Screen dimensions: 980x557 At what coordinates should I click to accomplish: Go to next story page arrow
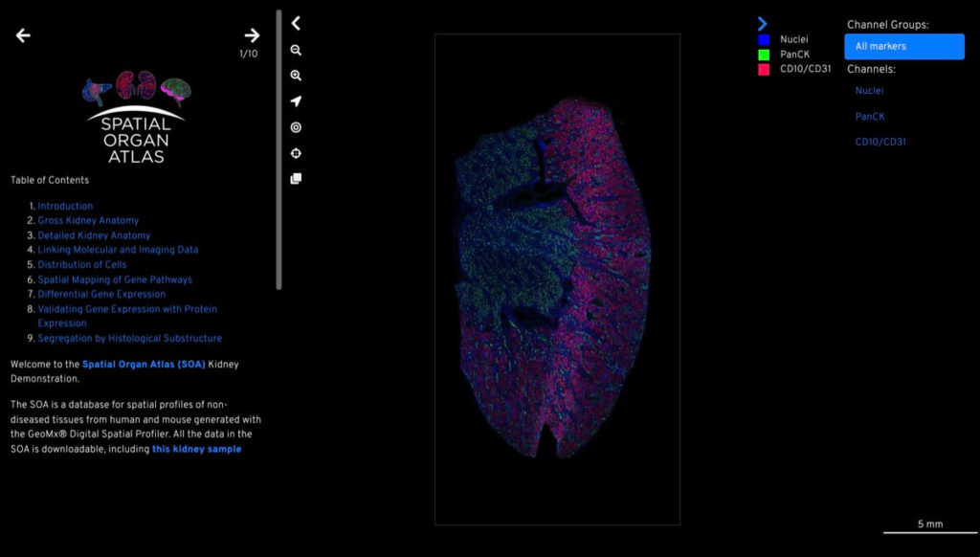coord(252,35)
